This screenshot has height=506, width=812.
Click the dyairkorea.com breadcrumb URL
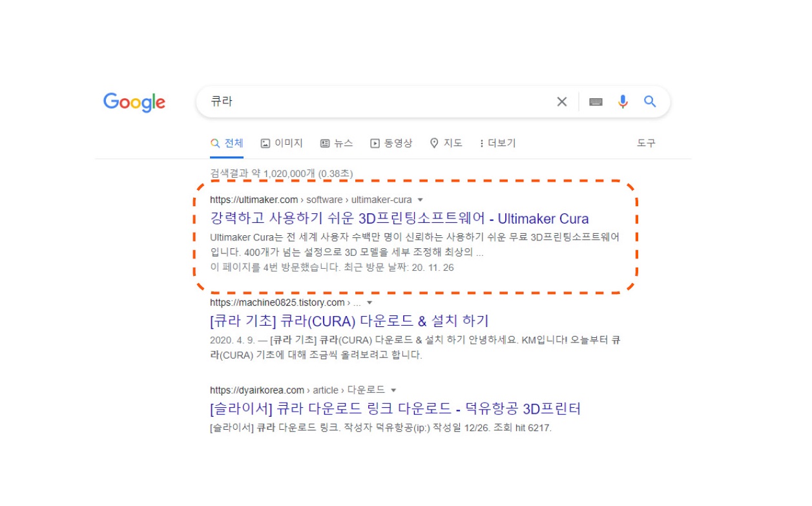(297, 390)
